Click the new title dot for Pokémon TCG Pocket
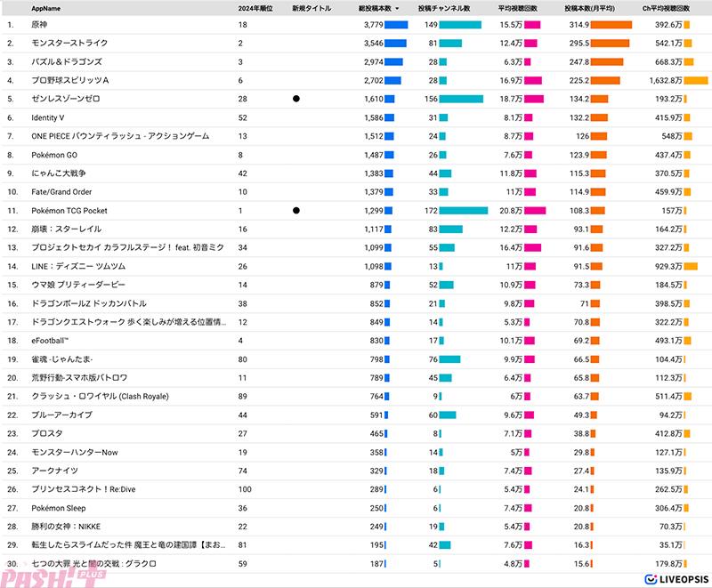This screenshot has width=712, height=588. [x=295, y=211]
